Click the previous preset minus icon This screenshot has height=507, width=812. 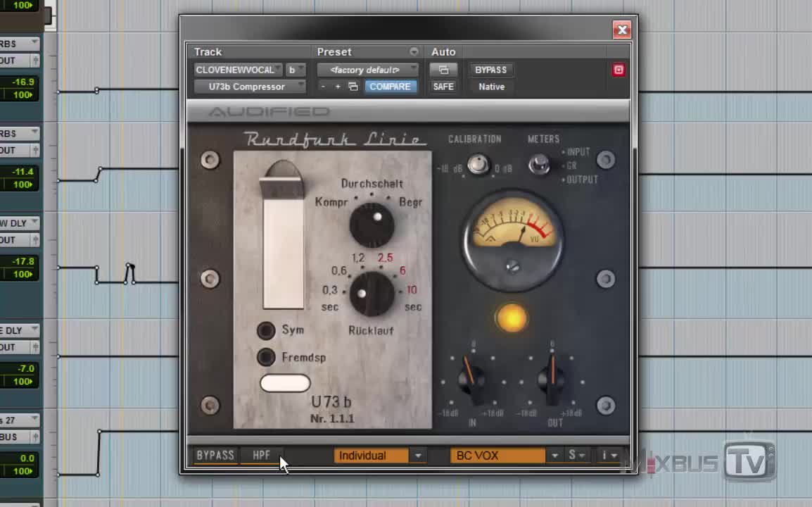click(323, 87)
